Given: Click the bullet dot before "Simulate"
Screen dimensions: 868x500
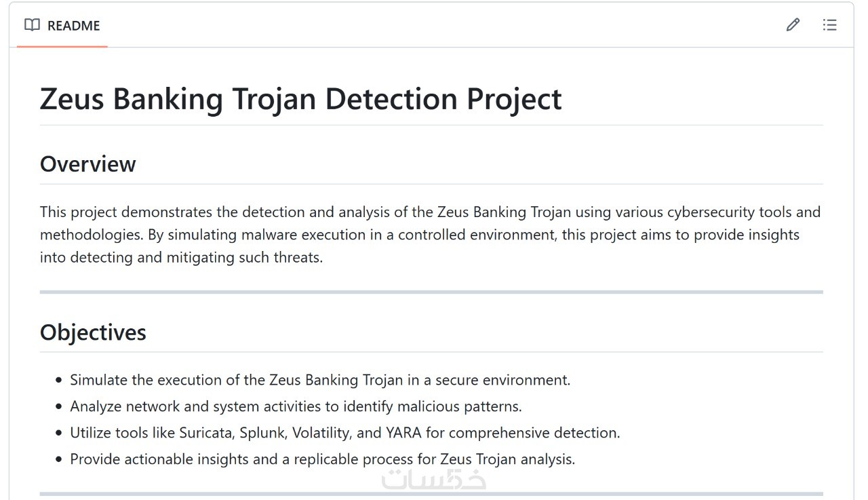Looking at the screenshot, I should click(58, 381).
